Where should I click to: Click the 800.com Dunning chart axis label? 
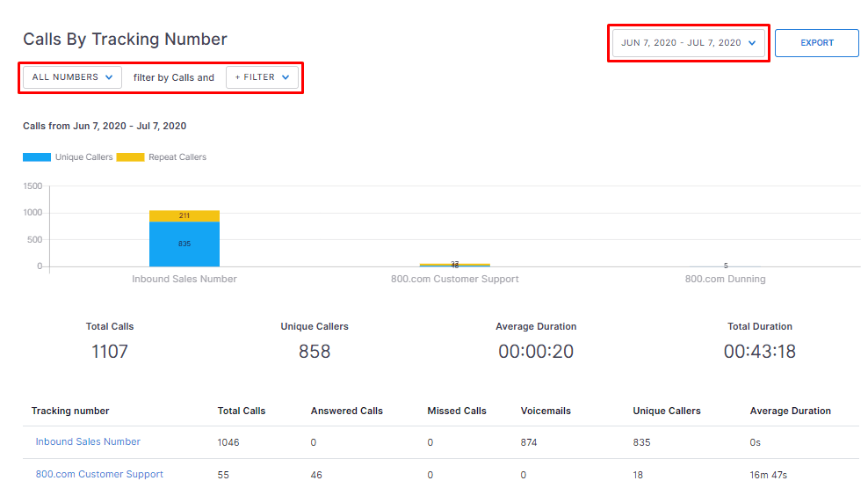click(x=725, y=279)
